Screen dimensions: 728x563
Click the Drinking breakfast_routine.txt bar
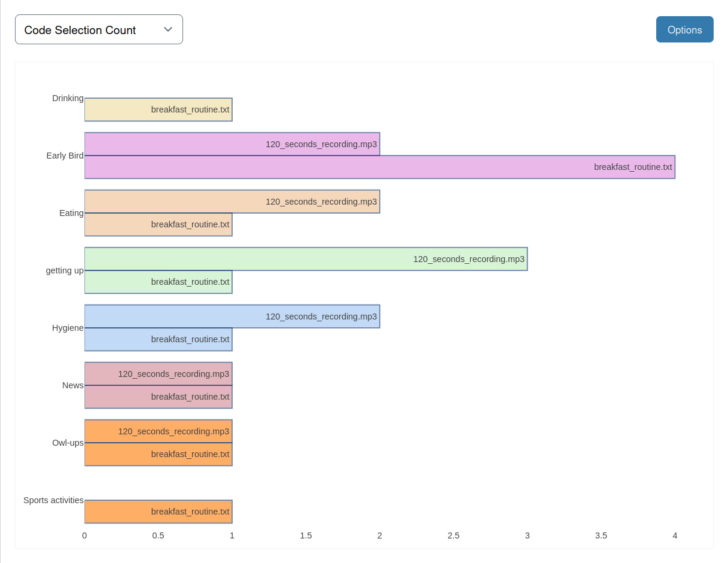point(158,110)
